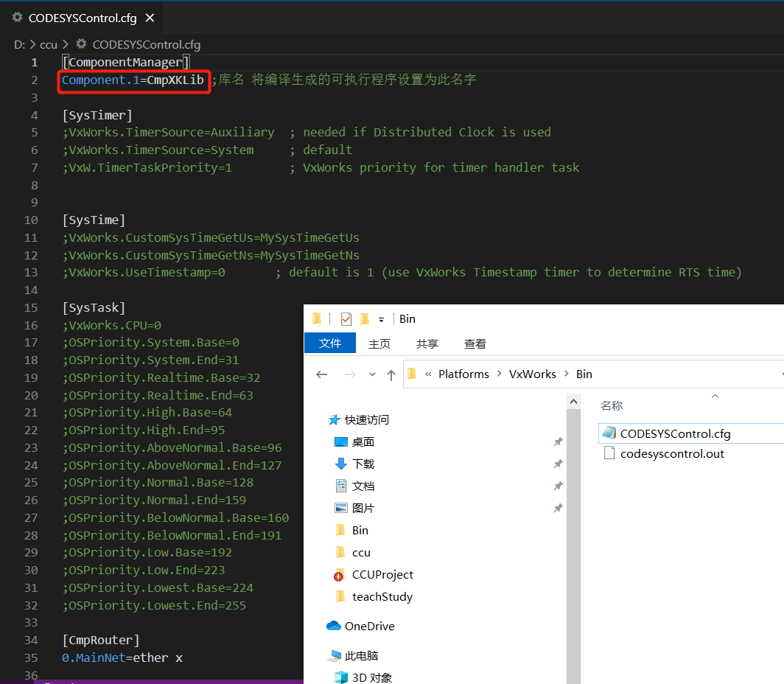Click the CCUProject folder icon with red badge
Screen dimensions: 784x684
click(339, 575)
